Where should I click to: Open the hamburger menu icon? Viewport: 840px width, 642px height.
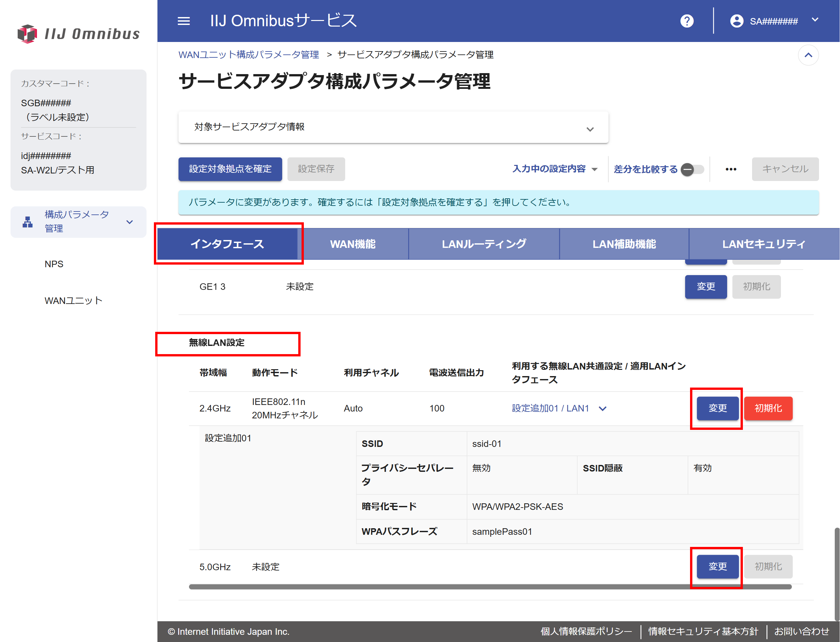click(183, 21)
